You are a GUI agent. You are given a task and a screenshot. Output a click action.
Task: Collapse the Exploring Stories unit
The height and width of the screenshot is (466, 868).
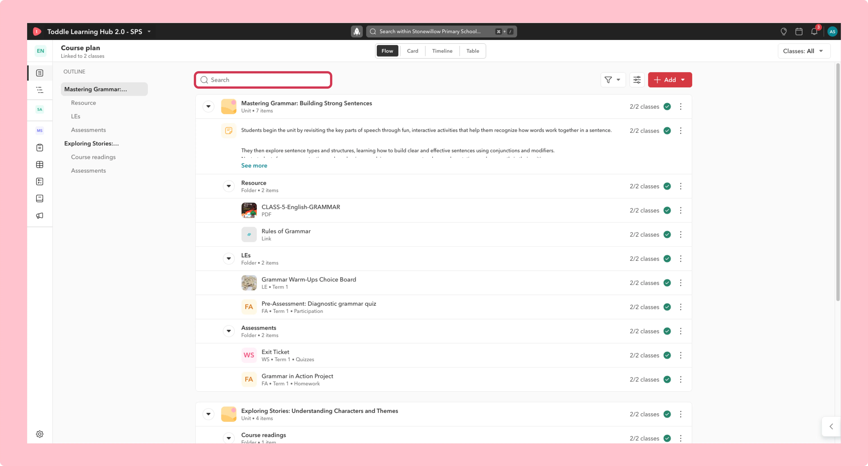209,414
